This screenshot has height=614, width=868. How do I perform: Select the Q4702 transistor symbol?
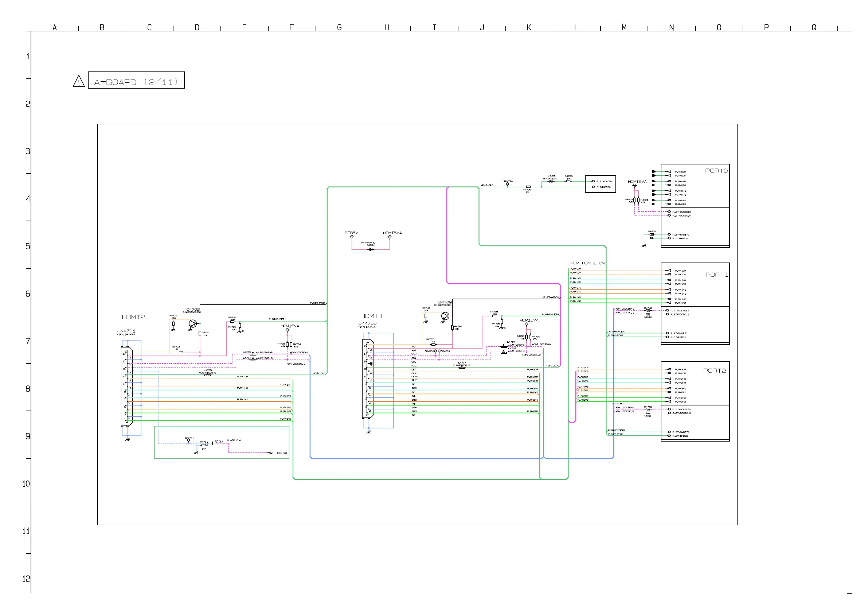[192, 324]
